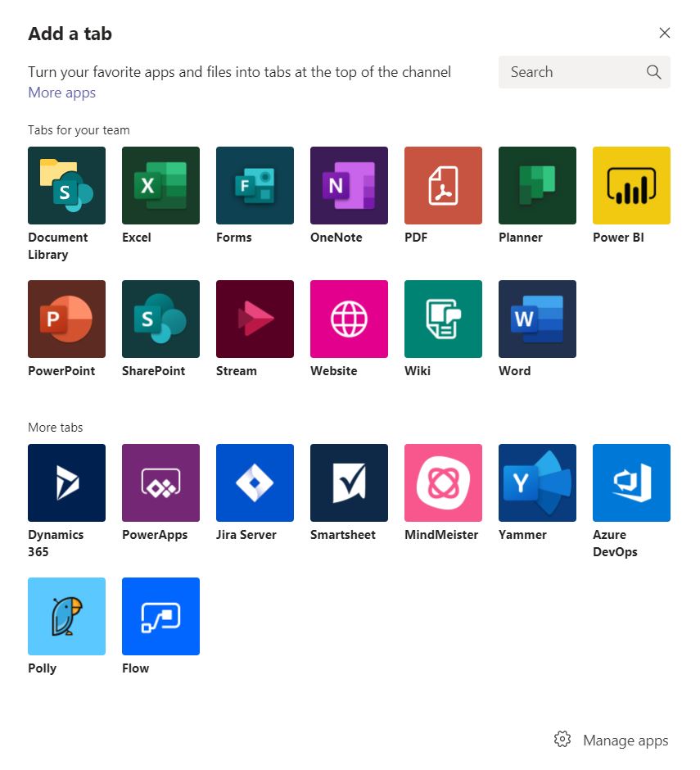Add a PowerPoint tab

67,319
